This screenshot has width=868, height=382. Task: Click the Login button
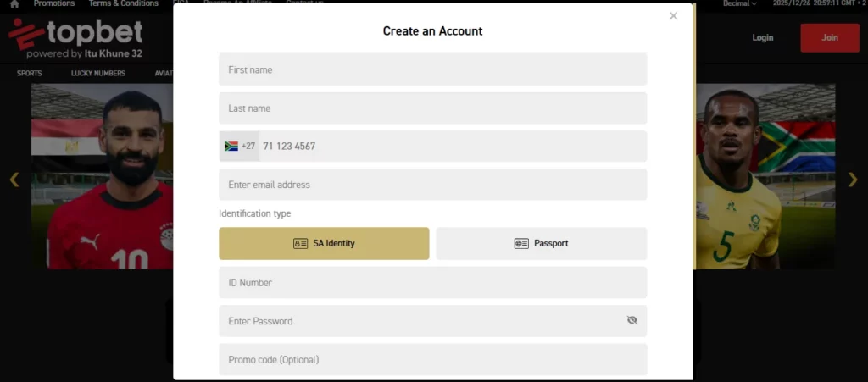[x=762, y=38]
